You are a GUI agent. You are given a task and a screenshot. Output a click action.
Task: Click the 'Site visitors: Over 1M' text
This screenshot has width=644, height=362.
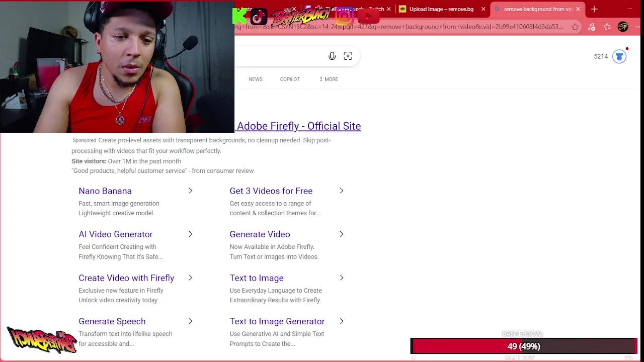[x=126, y=161]
